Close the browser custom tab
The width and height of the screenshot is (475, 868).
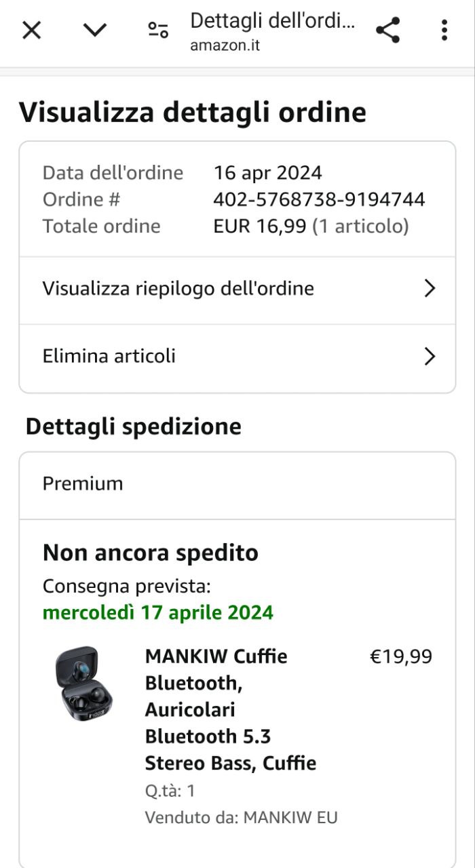point(32,31)
